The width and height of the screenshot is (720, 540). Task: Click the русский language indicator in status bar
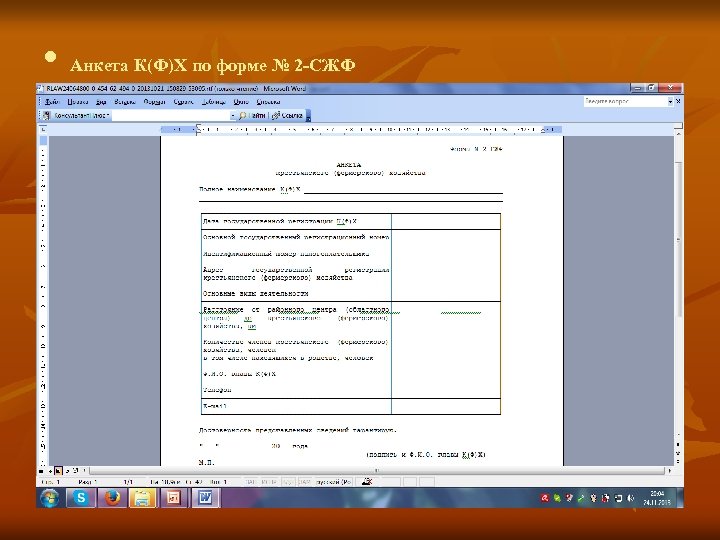click(334, 482)
